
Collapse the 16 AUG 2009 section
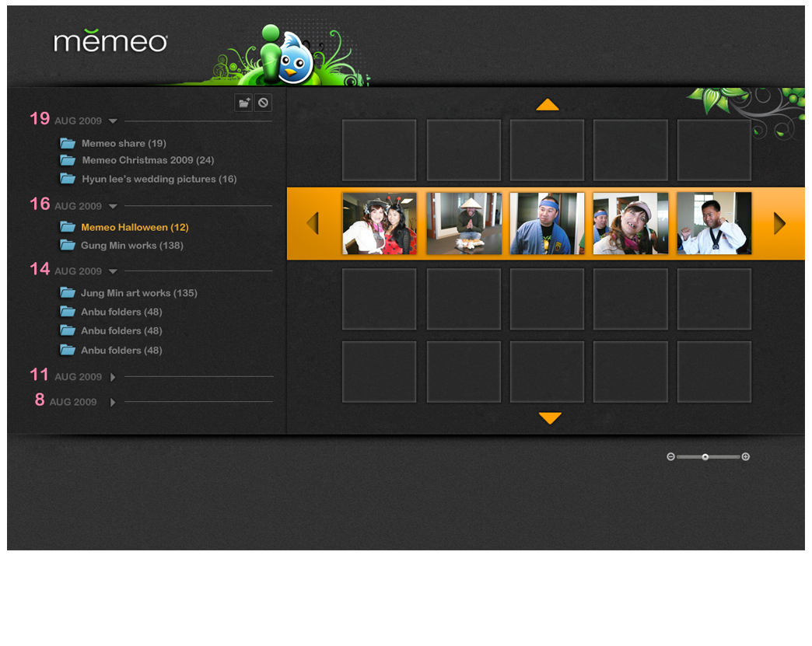[113, 207]
